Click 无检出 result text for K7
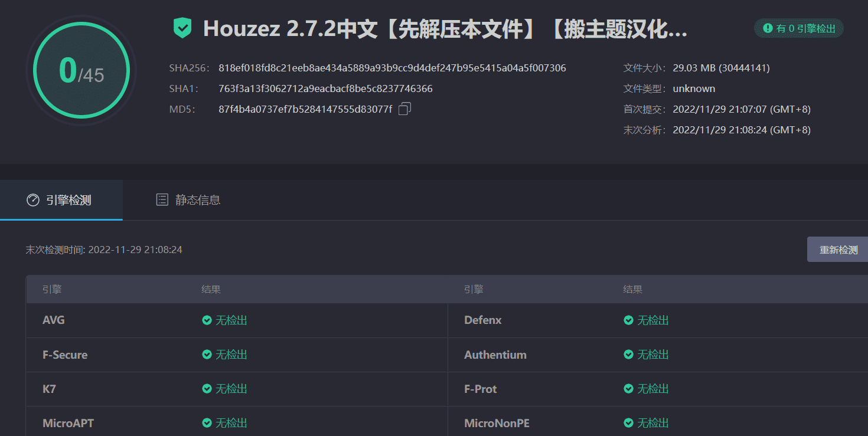Viewport: 868px width, 436px height. 231,389
